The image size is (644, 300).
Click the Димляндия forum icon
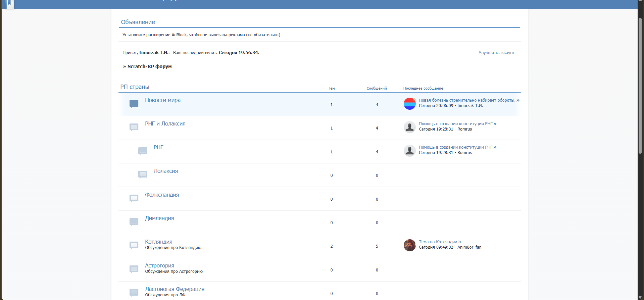134,222
